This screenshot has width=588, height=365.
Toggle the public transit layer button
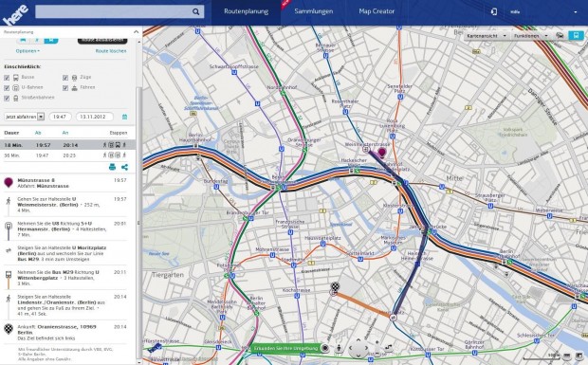[576, 36]
